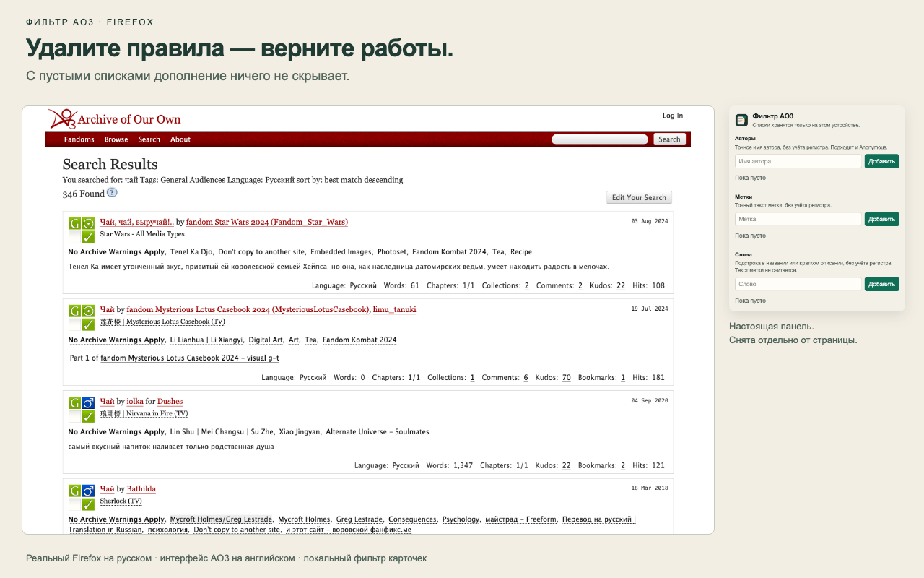Screen dimensions: 924x578
Task: Click the Фильтр AO3 panel icon
Action: tap(741, 120)
